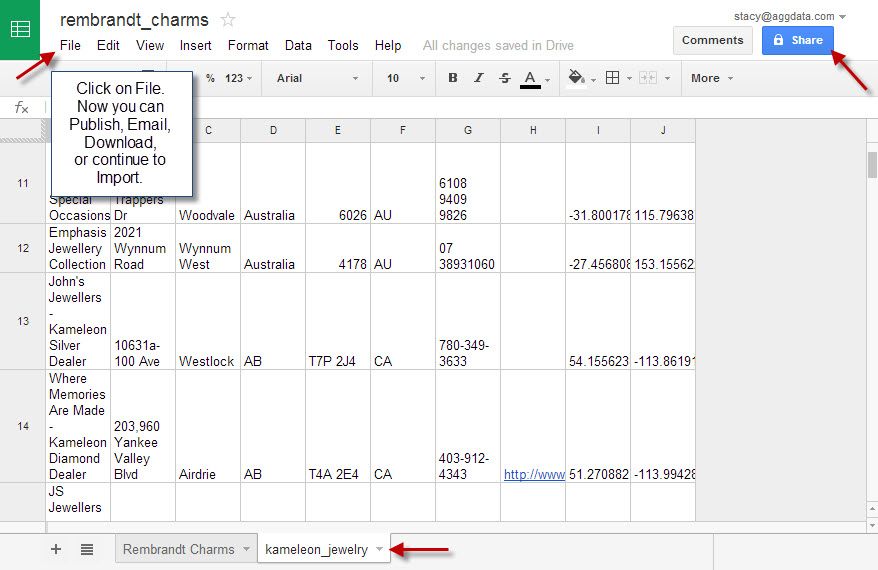Open the kameleon_jewelry tab menu arrow
Image resolution: width=878 pixels, height=570 pixels.
(x=380, y=549)
